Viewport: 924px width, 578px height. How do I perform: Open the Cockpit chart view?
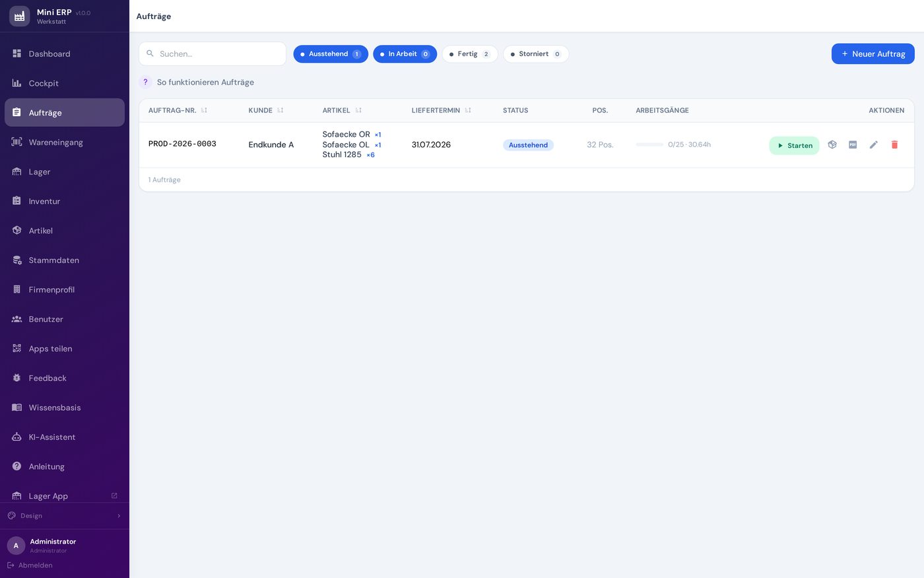[65, 83]
